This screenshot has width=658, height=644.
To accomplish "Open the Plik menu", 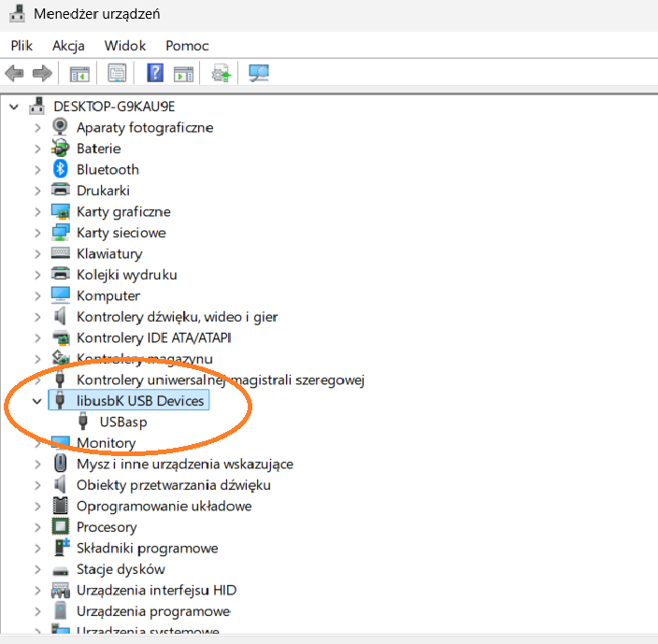I will point(21,45).
